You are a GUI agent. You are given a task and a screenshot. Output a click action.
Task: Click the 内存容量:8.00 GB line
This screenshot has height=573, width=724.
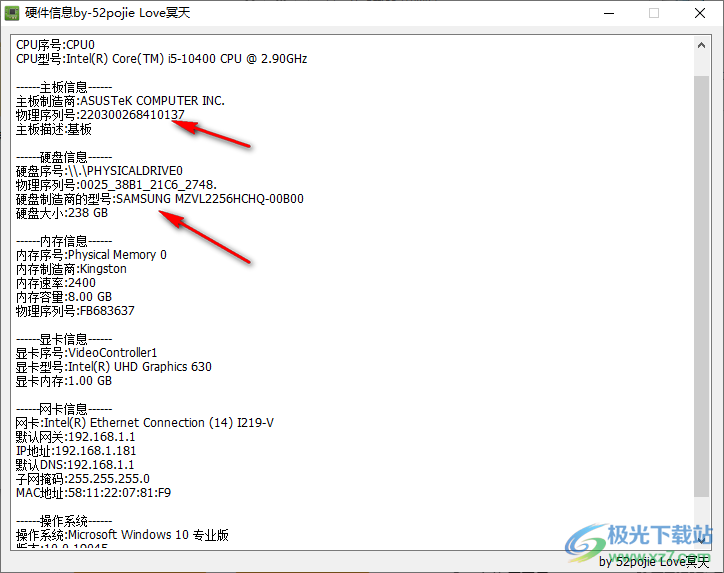tap(64, 297)
